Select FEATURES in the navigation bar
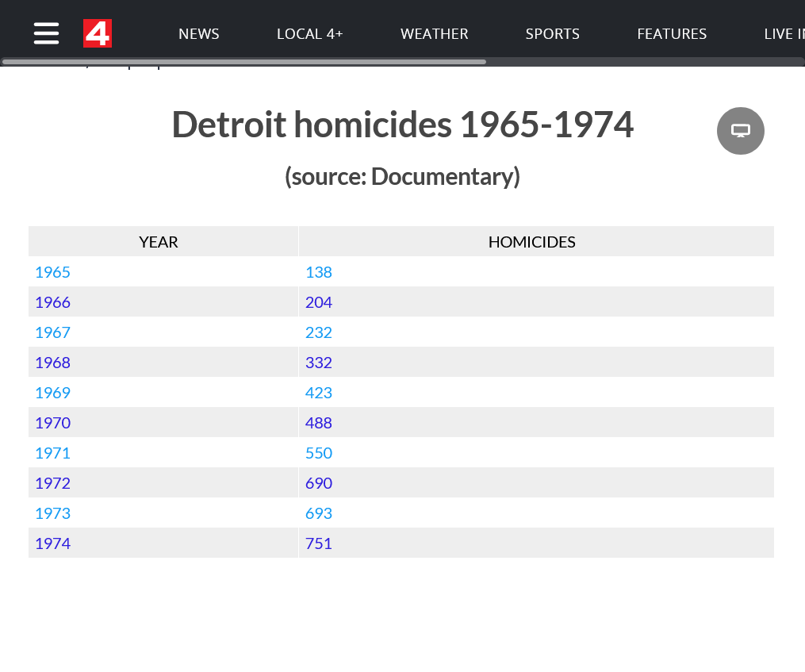805x672 pixels. [x=671, y=34]
